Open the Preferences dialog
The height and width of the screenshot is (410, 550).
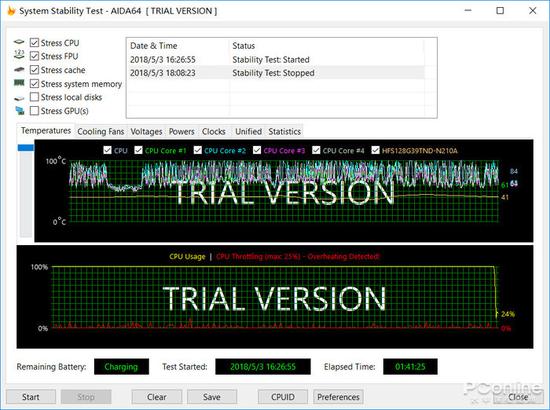(338, 397)
